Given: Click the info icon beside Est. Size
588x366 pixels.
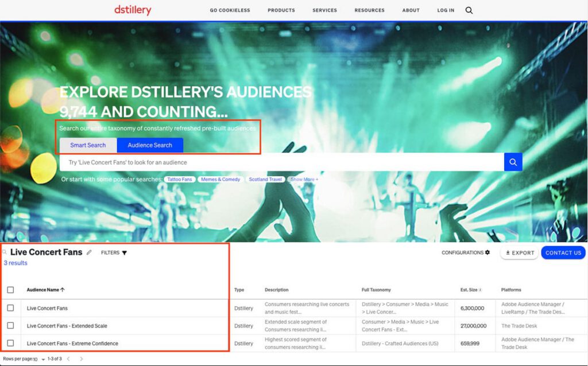Looking at the screenshot, I should pos(481,290).
